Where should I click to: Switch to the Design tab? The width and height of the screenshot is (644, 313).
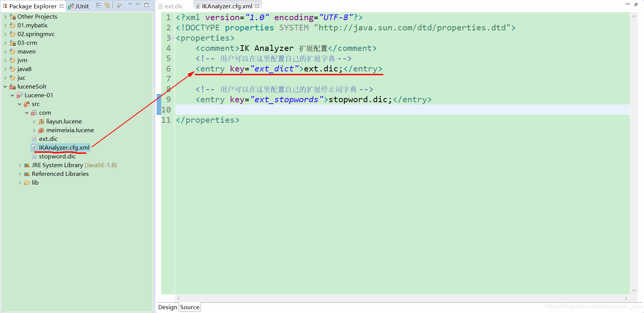[x=168, y=307]
